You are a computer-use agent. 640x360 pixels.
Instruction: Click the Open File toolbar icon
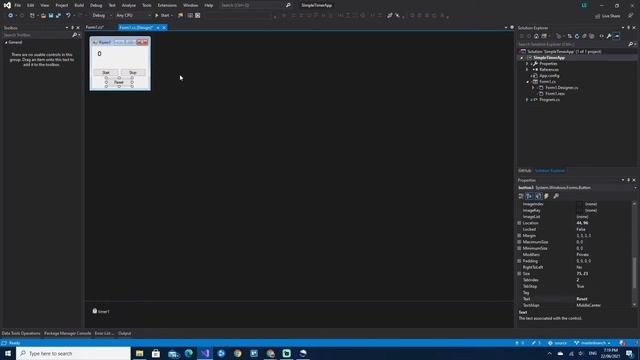[43, 16]
